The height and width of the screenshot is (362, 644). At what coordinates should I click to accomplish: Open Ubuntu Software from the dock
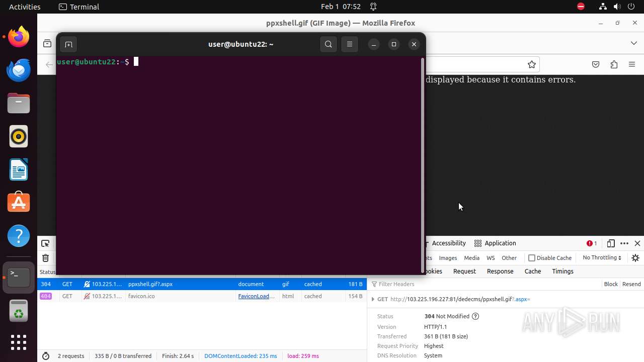(x=19, y=203)
